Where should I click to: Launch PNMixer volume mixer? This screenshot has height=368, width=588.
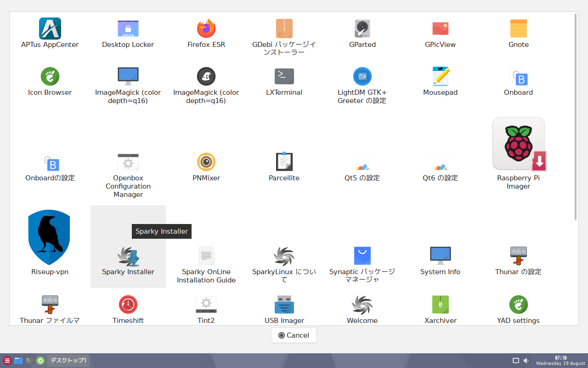[x=206, y=167]
